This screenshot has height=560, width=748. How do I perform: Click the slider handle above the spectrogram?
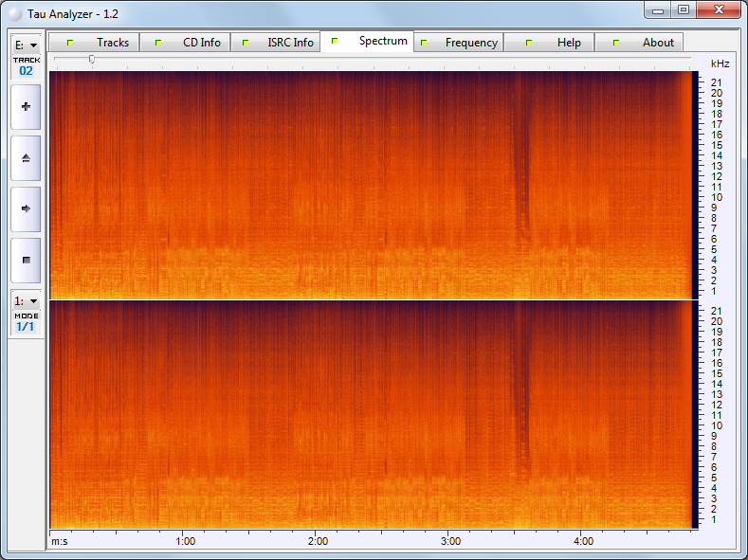point(91,59)
